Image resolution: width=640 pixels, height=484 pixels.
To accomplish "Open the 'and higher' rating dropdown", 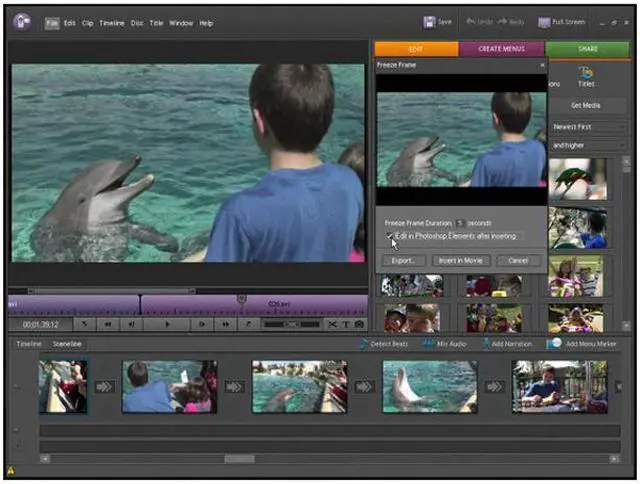I will [588, 145].
